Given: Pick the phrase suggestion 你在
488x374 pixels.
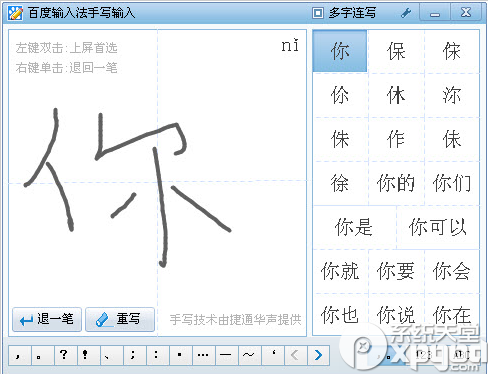Looking at the screenshot, I should coord(452,315).
